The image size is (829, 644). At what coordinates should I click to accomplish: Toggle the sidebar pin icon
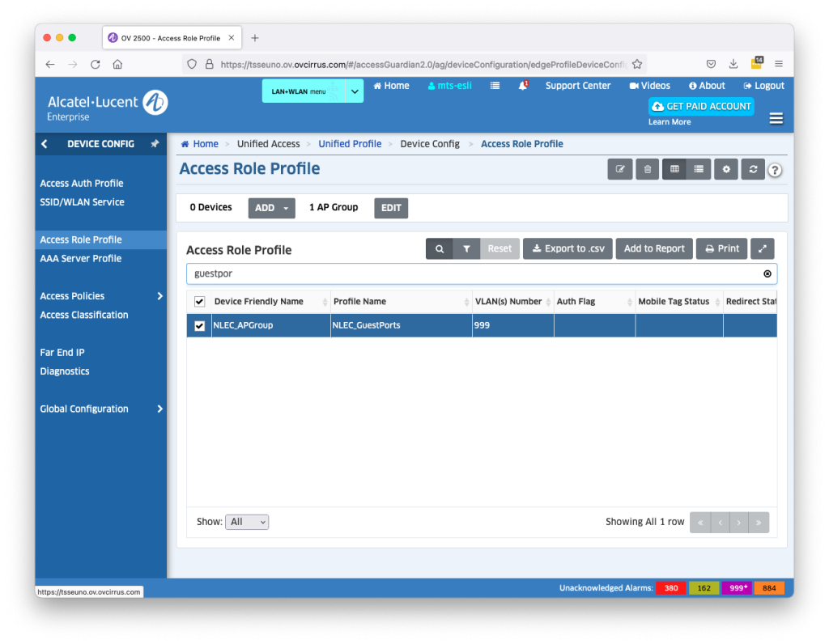pyautogui.click(x=155, y=144)
